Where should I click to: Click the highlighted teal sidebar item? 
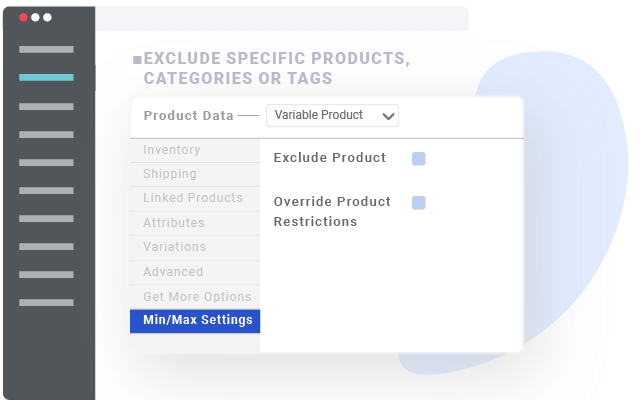[x=46, y=77]
